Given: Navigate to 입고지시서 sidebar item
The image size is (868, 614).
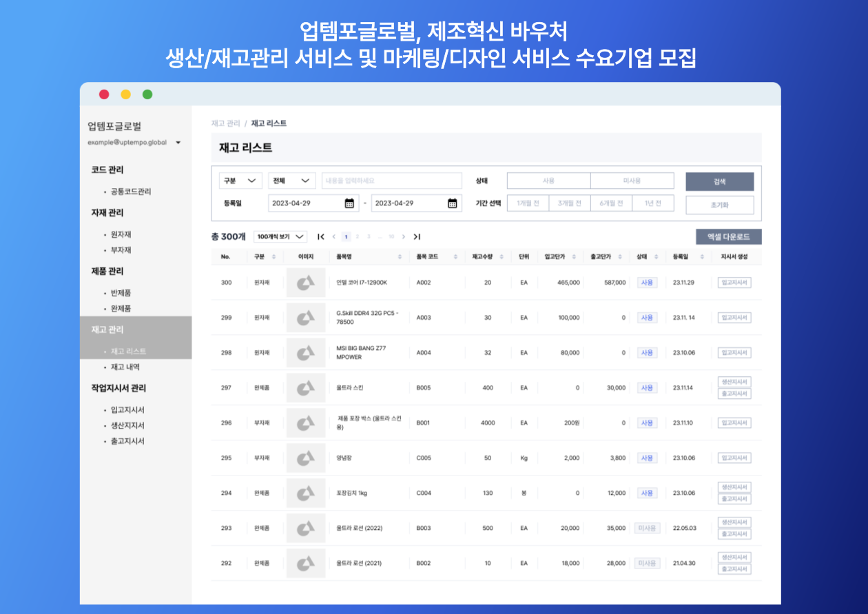Looking at the screenshot, I should coord(127,410).
